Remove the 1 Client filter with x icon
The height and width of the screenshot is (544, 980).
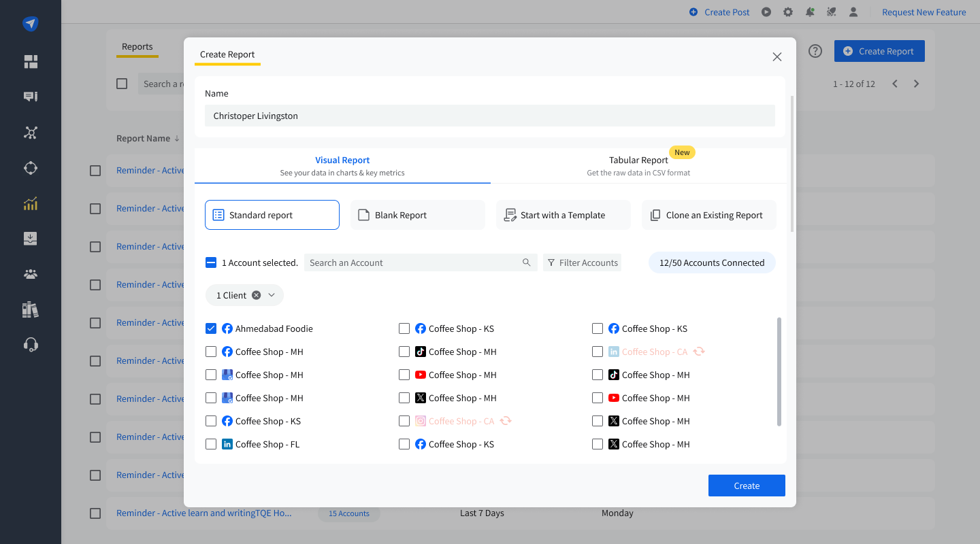coord(256,295)
